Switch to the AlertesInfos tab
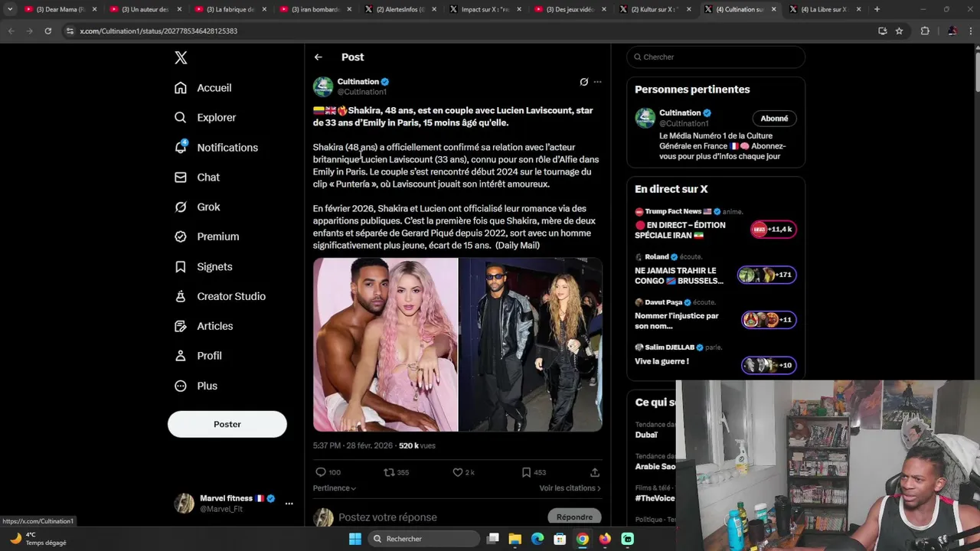 [400, 9]
